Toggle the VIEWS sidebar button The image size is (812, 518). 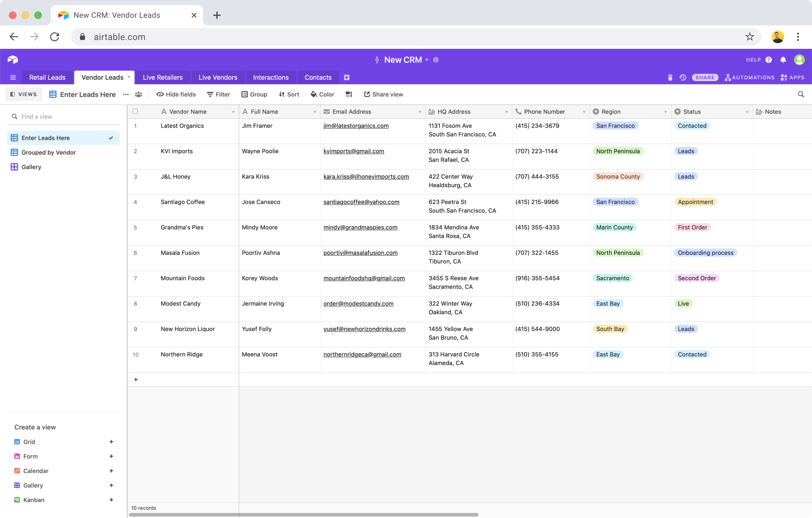pyautogui.click(x=23, y=94)
